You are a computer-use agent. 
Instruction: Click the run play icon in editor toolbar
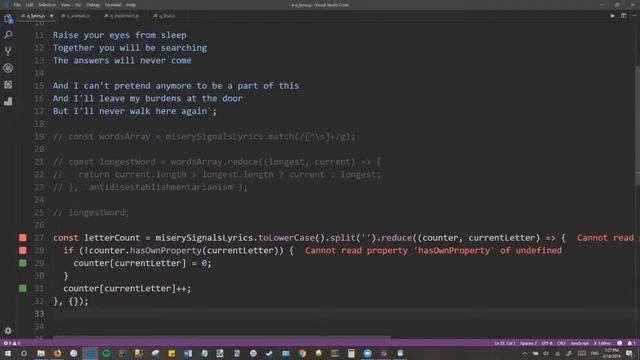613,16
